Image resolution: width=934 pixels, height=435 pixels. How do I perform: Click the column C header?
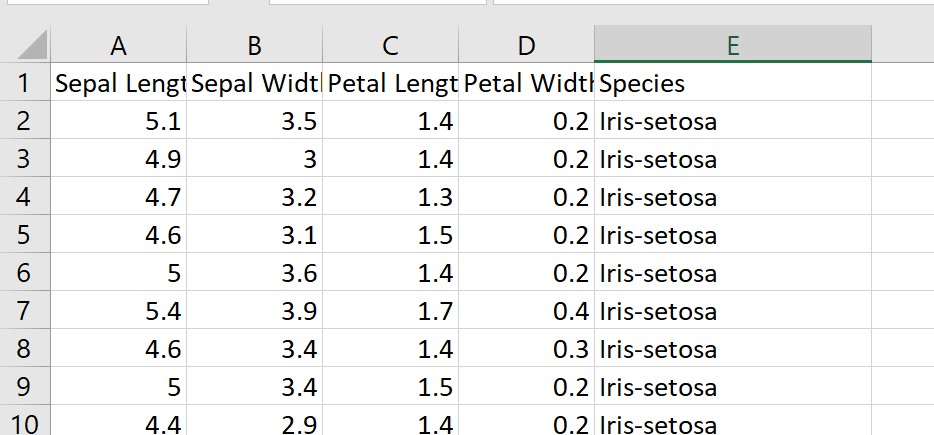pyautogui.click(x=390, y=45)
